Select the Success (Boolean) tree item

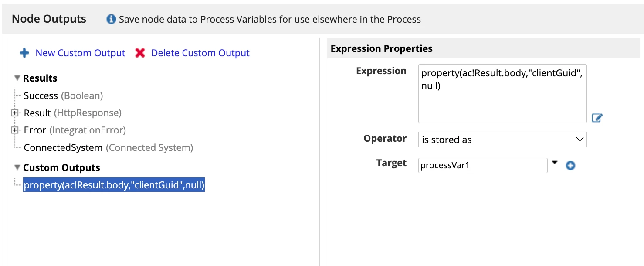coord(63,95)
